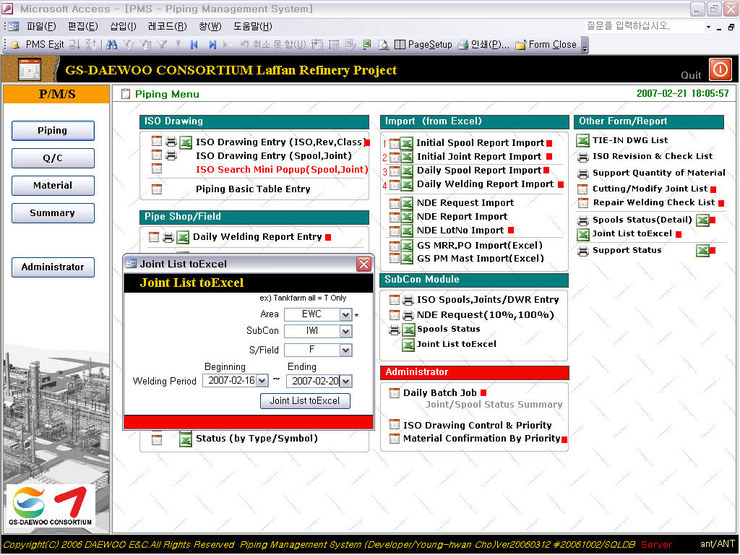
Task: Click Excel icon right of Support Status
Action: pos(703,251)
